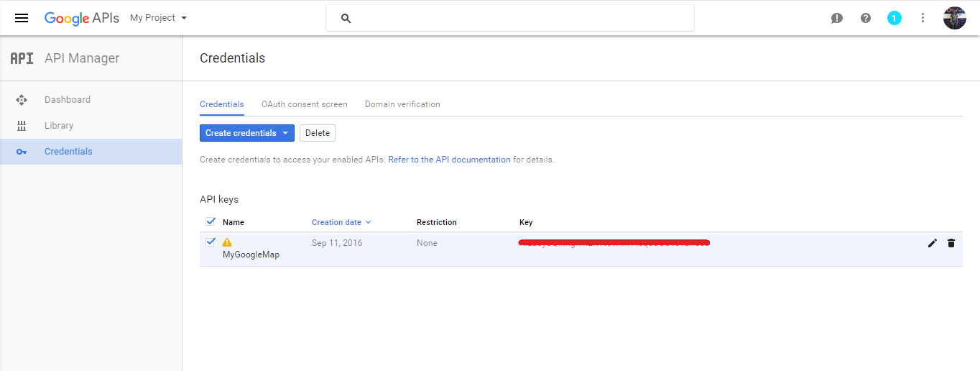980x371 pixels.
Task: Click the search magnifier icon
Action: pyautogui.click(x=346, y=19)
